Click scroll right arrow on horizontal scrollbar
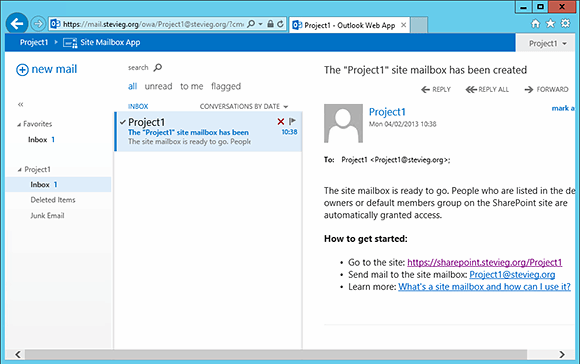 coord(562,354)
